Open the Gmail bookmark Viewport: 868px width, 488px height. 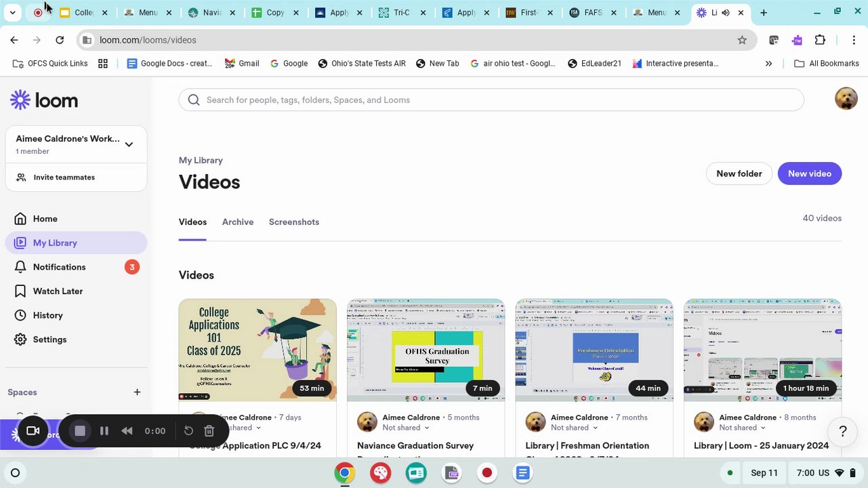[x=242, y=63]
